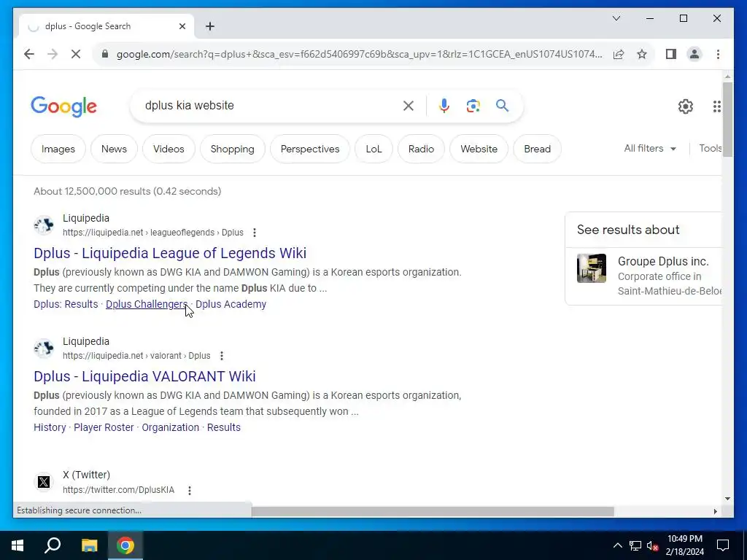Select the Images filter
Viewport: 747px width, 560px height.
(58, 149)
